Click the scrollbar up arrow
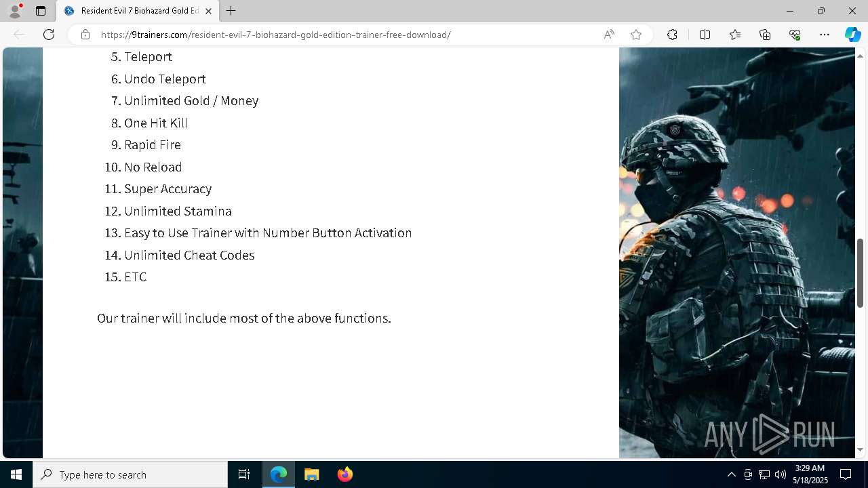This screenshot has width=868, height=488. tap(861, 55)
